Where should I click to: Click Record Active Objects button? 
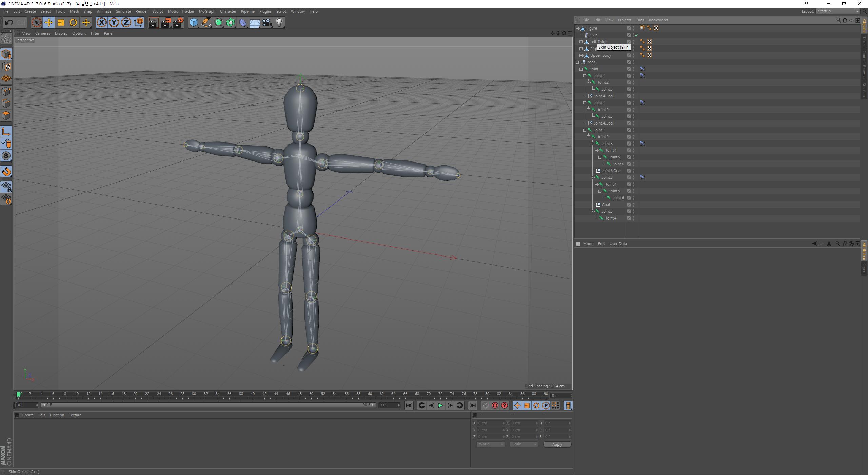click(485, 405)
